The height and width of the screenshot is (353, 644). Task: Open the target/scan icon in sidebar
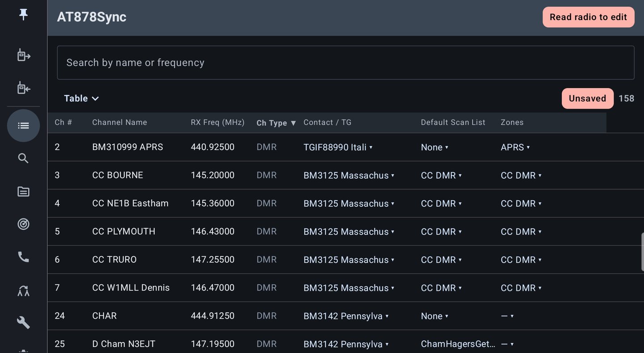coord(23,224)
